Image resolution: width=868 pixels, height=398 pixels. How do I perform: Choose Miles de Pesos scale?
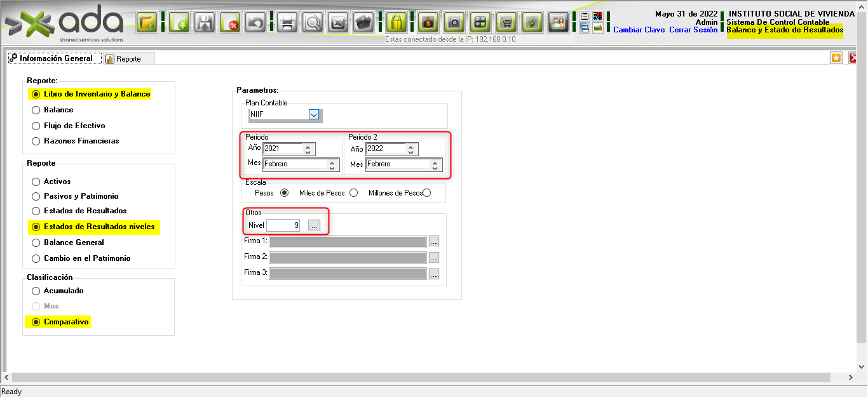tap(353, 193)
